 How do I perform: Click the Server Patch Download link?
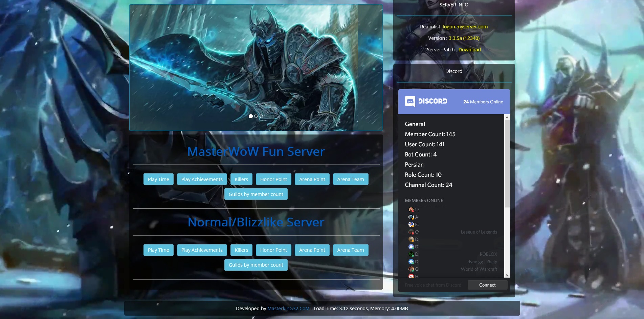(x=469, y=50)
